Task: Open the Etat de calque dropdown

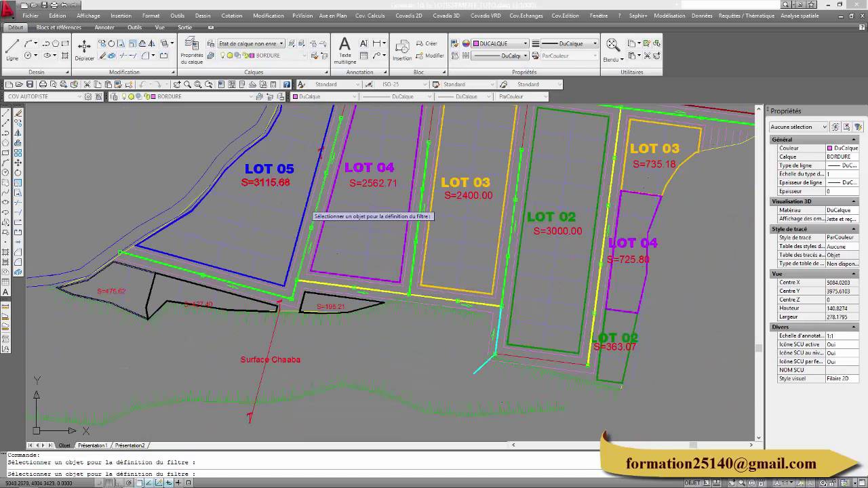Action: coord(251,43)
